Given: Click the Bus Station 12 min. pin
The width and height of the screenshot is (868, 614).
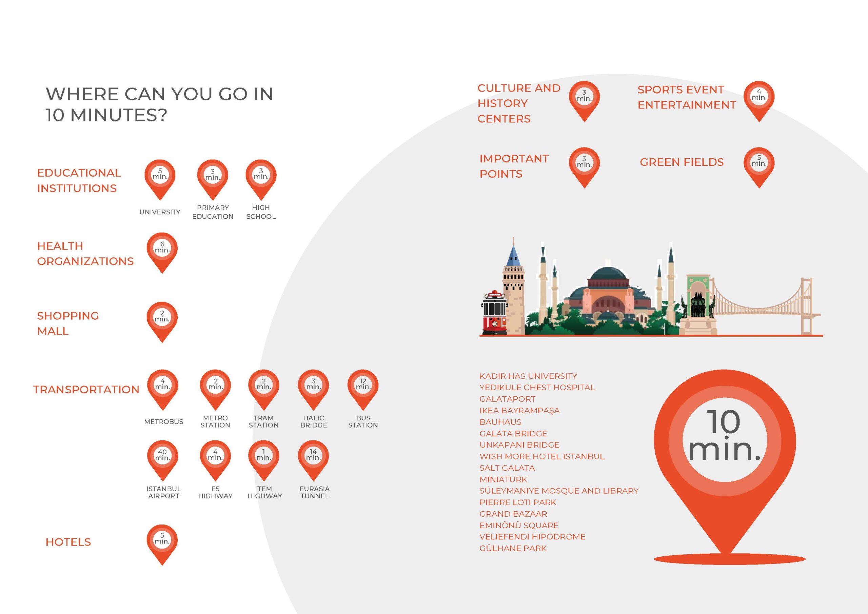Looking at the screenshot, I should (362, 390).
